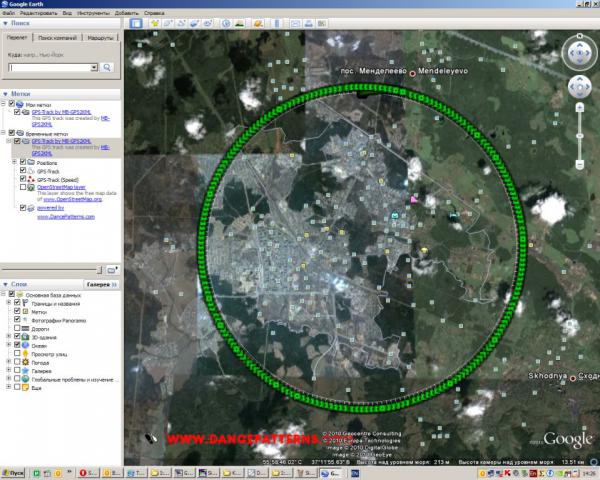Open the Редактировать menu
The height and width of the screenshot is (480, 600).
click(x=39, y=13)
